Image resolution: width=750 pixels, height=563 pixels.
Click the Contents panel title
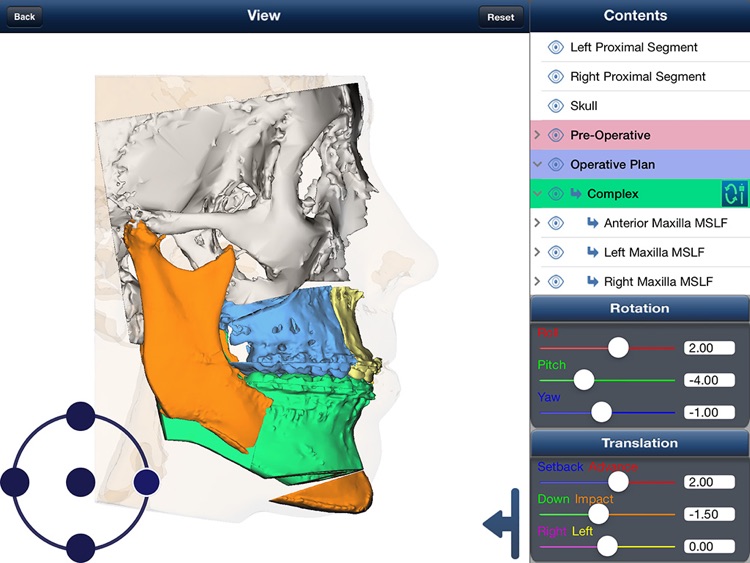(x=635, y=15)
